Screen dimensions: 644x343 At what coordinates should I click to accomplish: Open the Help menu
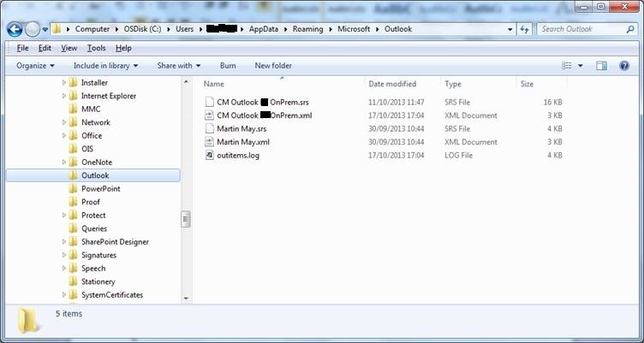coord(123,48)
